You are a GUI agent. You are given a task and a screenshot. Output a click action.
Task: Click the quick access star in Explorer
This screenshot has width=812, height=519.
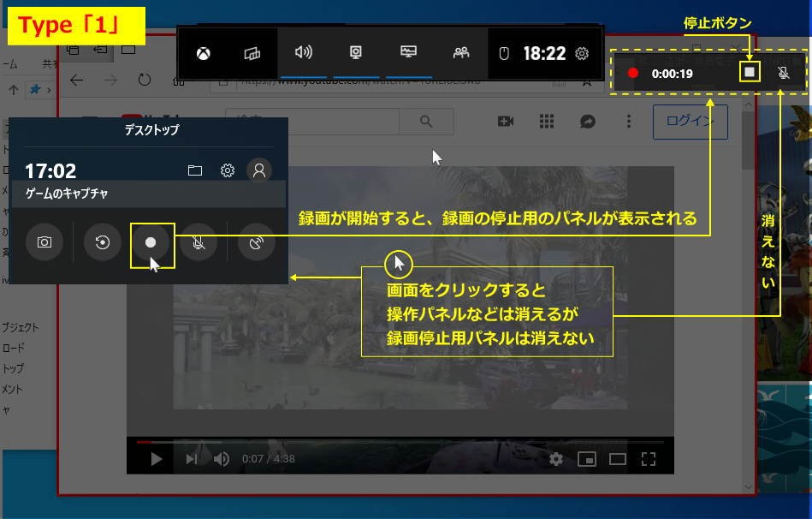[x=35, y=90]
